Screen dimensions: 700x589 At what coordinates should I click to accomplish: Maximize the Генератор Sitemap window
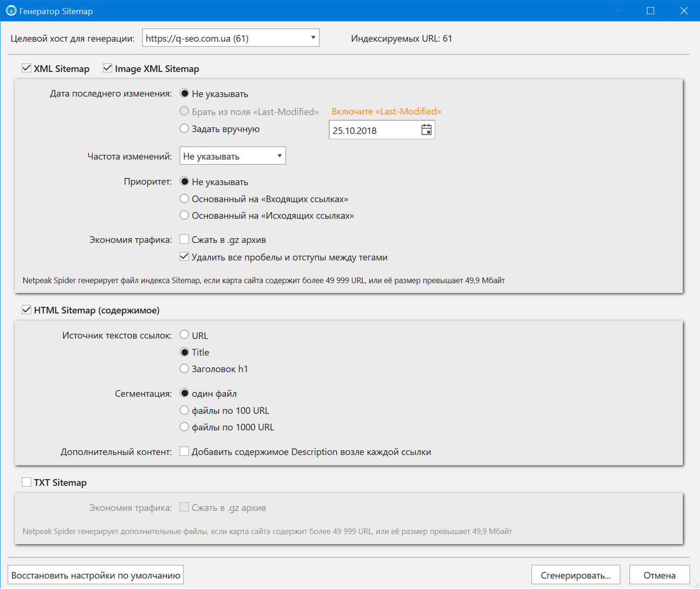(650, 10)
